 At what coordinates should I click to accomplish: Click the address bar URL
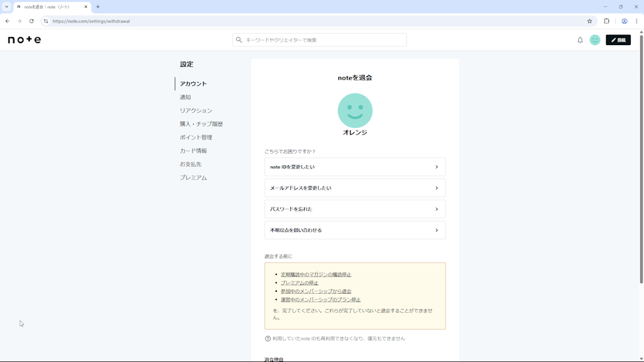91,21
